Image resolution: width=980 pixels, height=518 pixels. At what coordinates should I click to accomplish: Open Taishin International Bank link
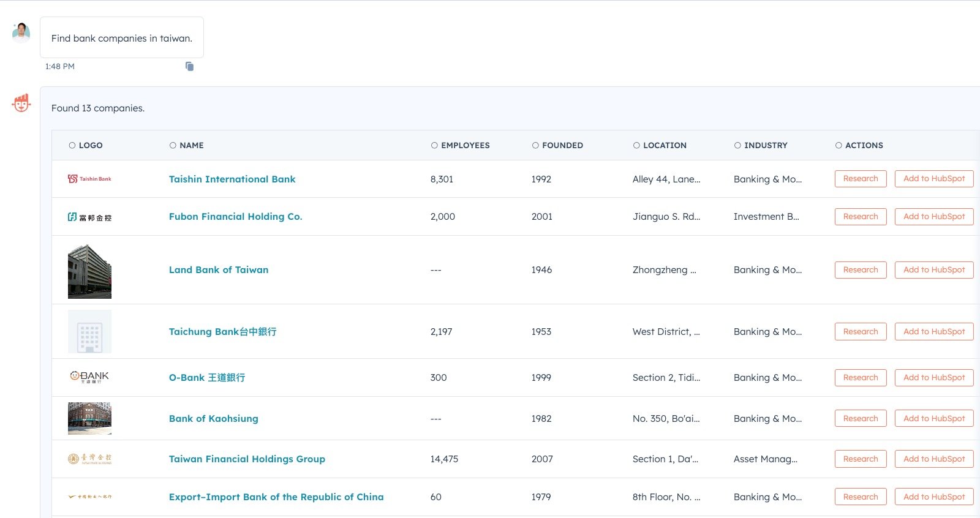[x=232, y=179]
